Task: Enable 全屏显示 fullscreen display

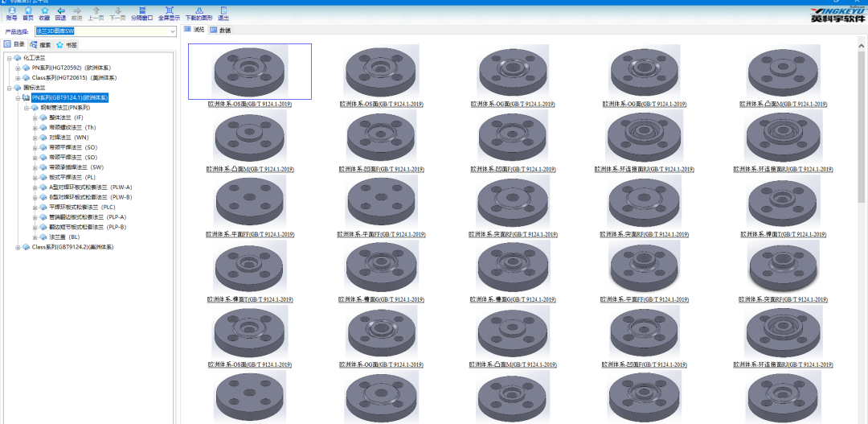Action: 169,13
